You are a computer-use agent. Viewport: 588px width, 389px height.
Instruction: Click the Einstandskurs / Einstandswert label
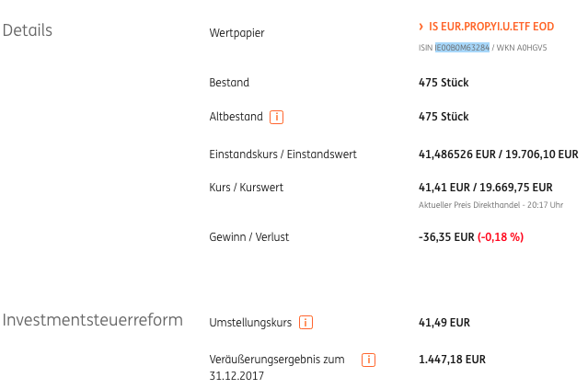click(282, 154)
